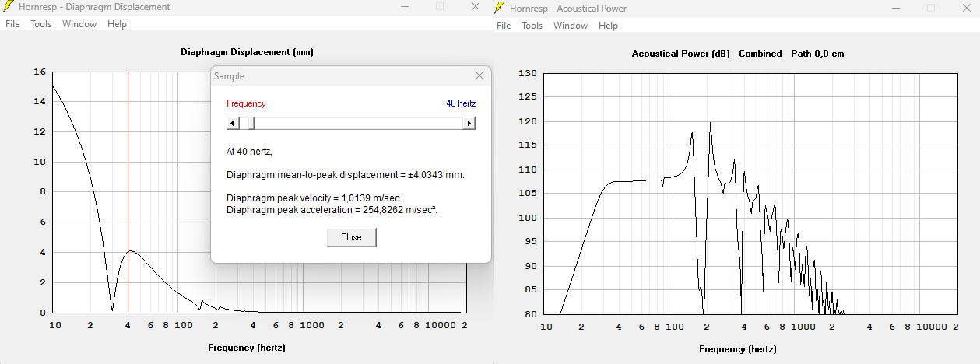Open Window menu in Diaphragm Displacement window

(79, 24)
